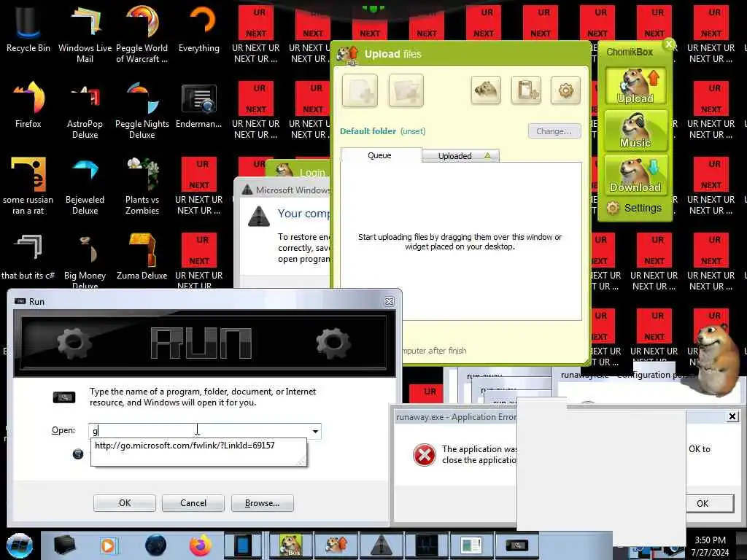The height and width of the screenshot is (560, 747).
Task: Select the go.microsoft.com fwlink suggestion
Action: (185, 446)
